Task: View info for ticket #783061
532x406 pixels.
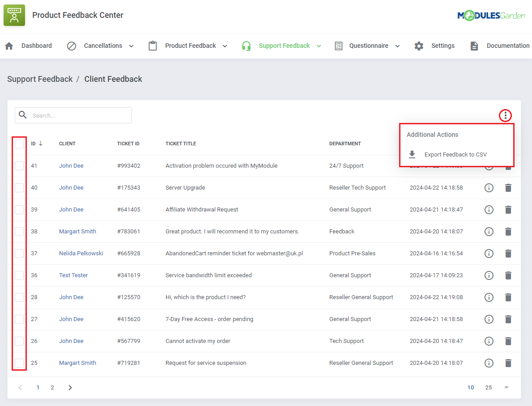Action: tap(489, 232)
